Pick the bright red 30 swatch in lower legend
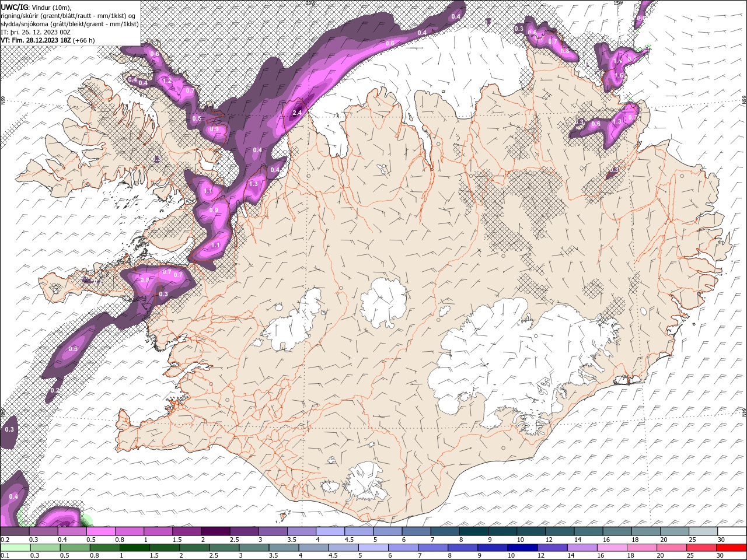Viewport: 747px width, 560px height. pyautogui.click(x=731, y=548)
